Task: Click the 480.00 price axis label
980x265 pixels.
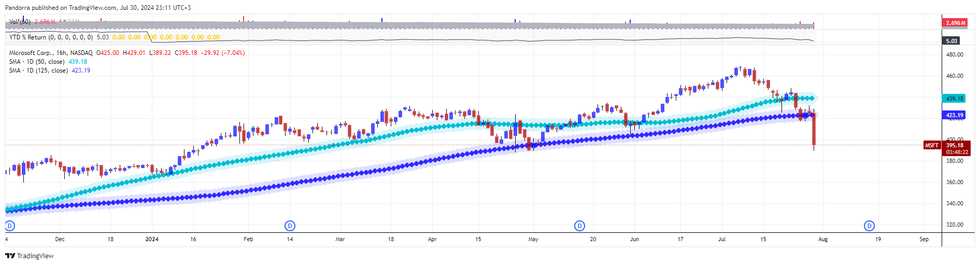Action: click(955, 54)
